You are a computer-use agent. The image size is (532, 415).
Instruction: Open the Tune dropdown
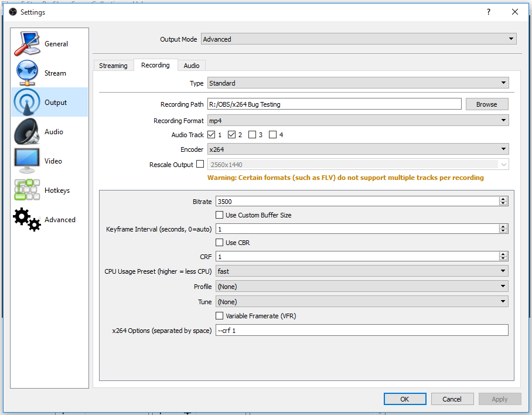point(362,302)
